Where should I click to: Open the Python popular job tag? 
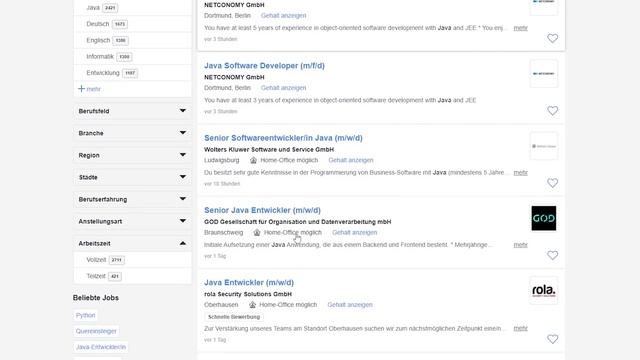click(85, 315)
